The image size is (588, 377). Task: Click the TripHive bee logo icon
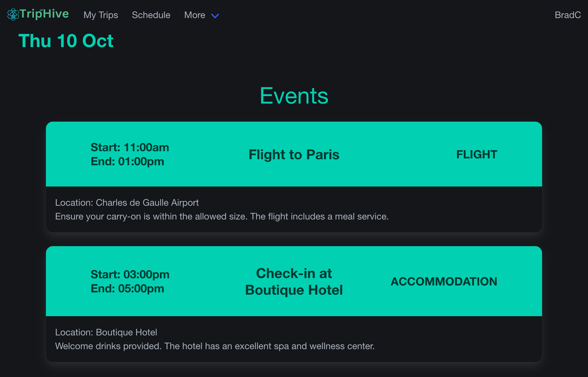click(13, 15)
